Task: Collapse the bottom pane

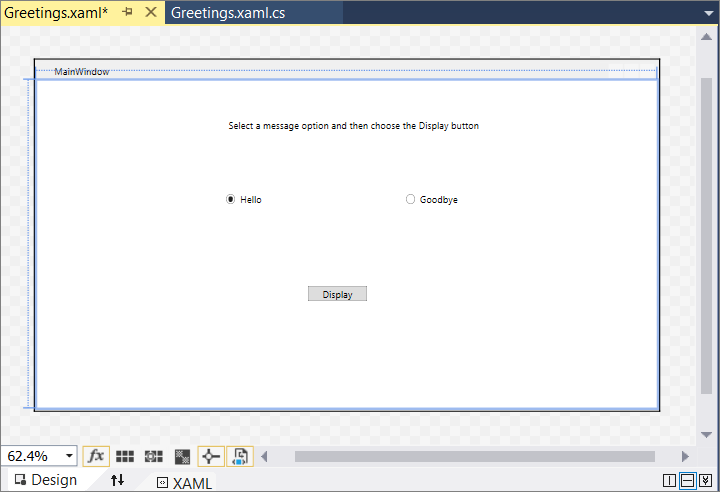Action: [x=705, y=481]
